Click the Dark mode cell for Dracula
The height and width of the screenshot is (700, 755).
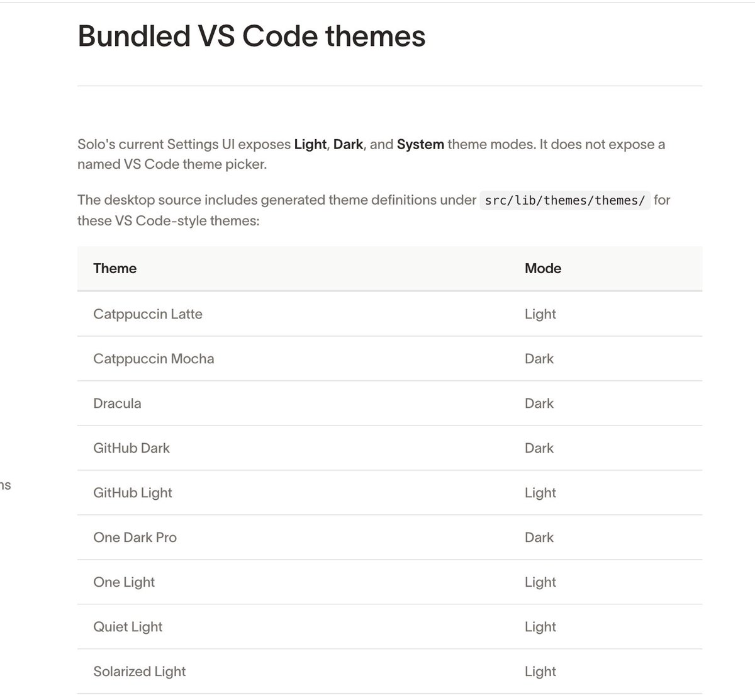coord(539,403)
